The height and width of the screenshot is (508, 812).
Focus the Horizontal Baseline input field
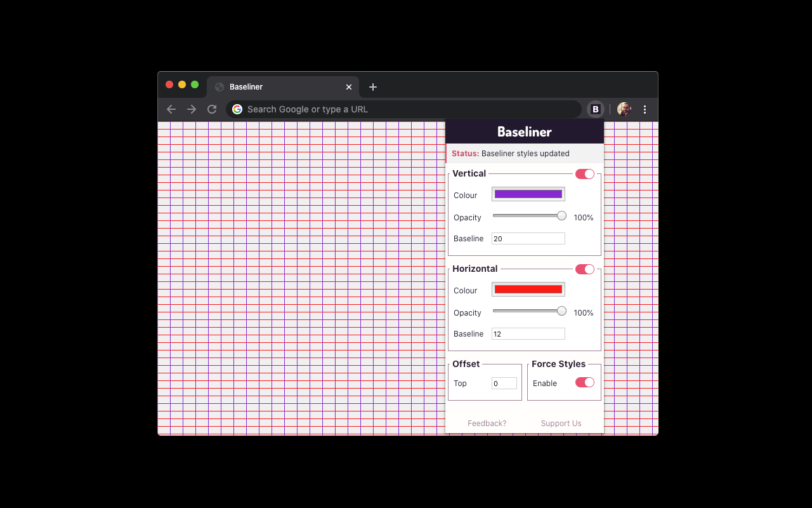pyautogui.click(x=528, y=334)
